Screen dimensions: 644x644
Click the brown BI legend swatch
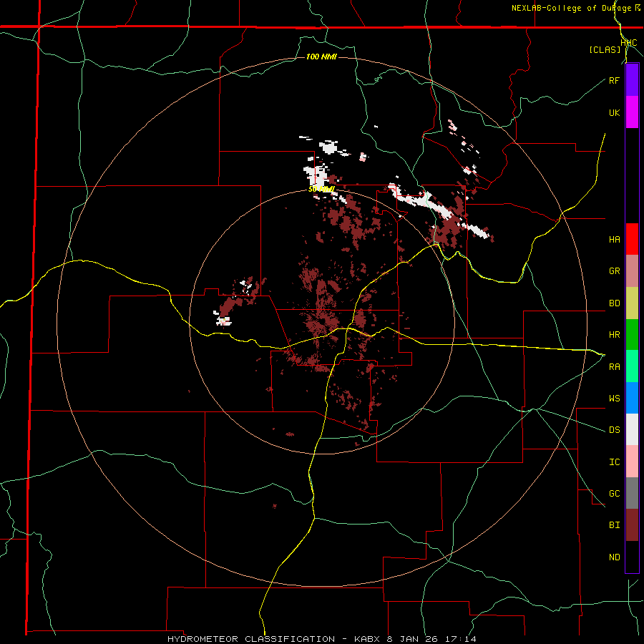coord(632,525)
